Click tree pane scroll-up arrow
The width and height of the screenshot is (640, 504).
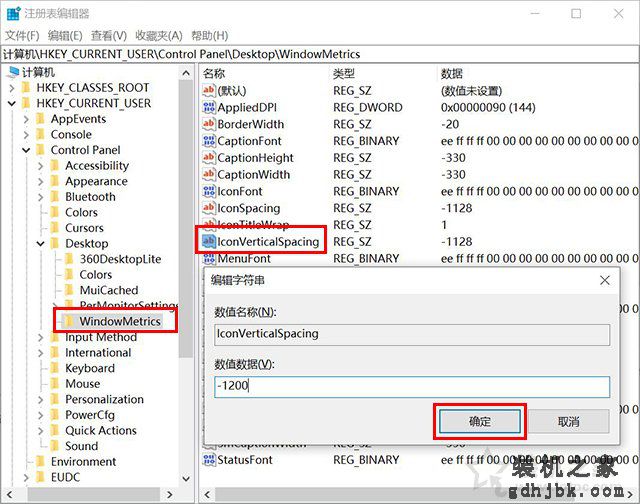[186, 73]
